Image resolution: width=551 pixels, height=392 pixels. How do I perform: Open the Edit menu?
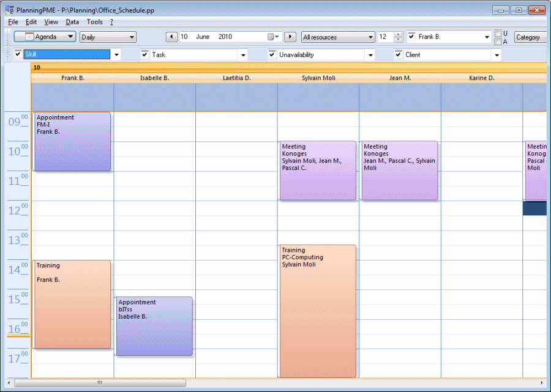tap(31, 22)
